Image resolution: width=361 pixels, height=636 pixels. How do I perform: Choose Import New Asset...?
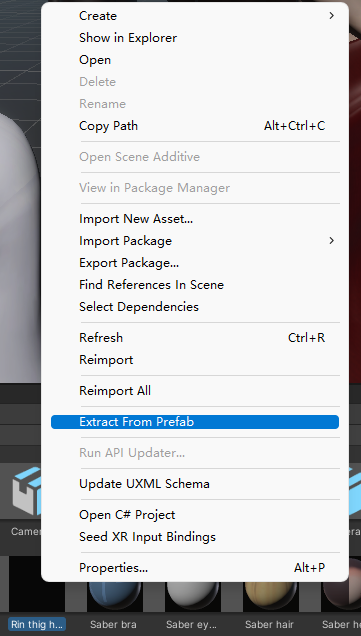pos(136,219)
